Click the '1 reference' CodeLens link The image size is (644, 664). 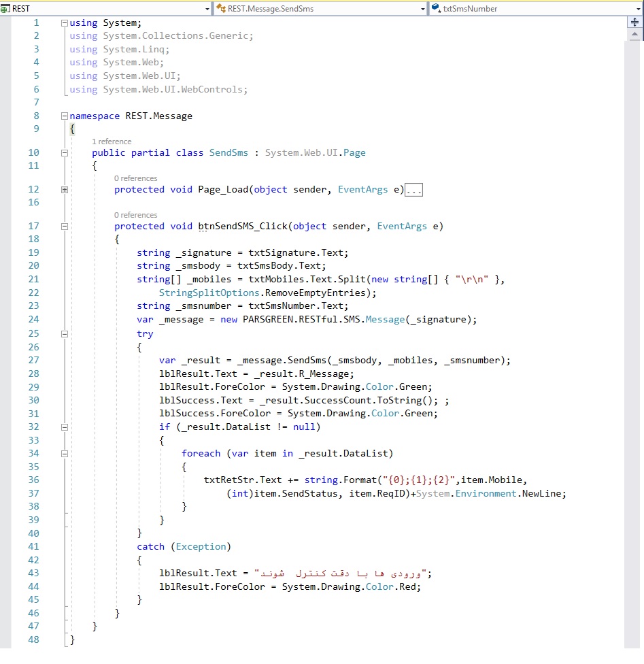pyautogui.click(x=112, y=142)
